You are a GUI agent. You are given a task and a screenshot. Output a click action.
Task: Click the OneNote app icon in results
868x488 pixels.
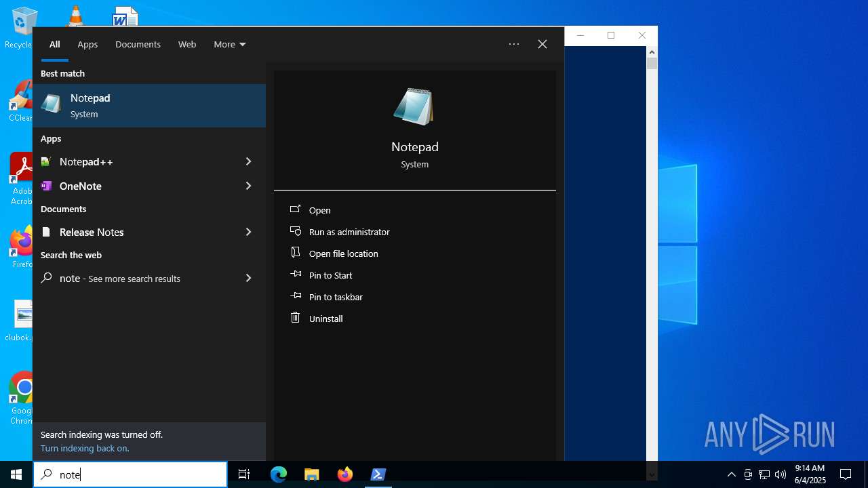click(46, 186)
